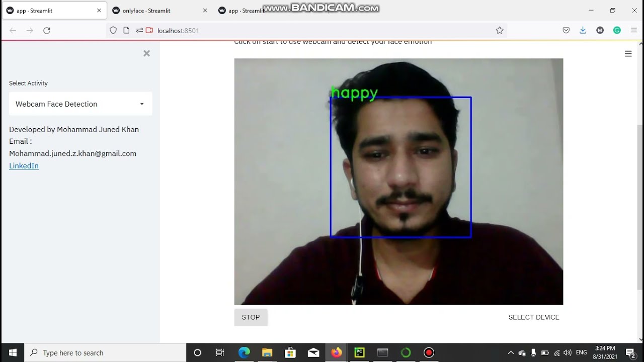Open Bandicam recorder in taskbar
644x362 pixels.
pyautogui.click(x=429, y=352)
